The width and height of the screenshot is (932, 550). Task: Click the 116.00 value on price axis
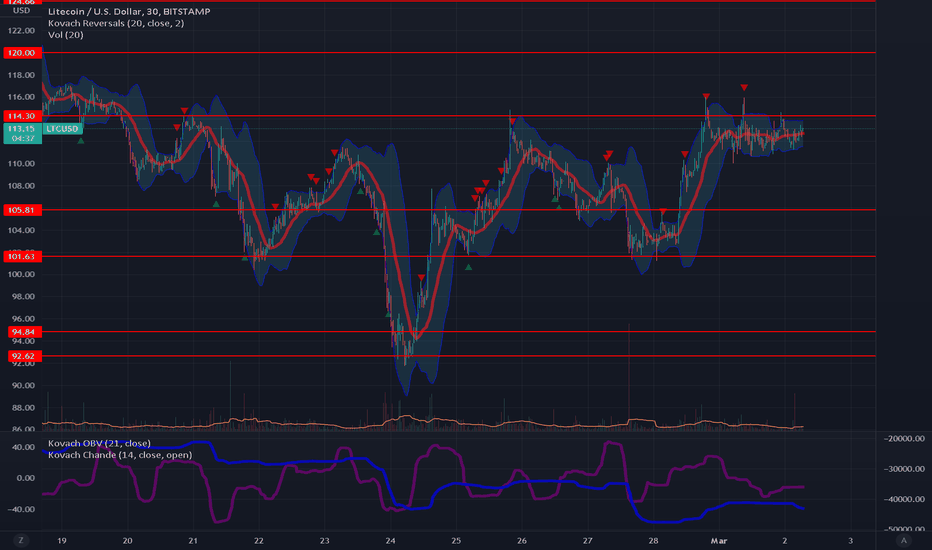click(21, 97)
